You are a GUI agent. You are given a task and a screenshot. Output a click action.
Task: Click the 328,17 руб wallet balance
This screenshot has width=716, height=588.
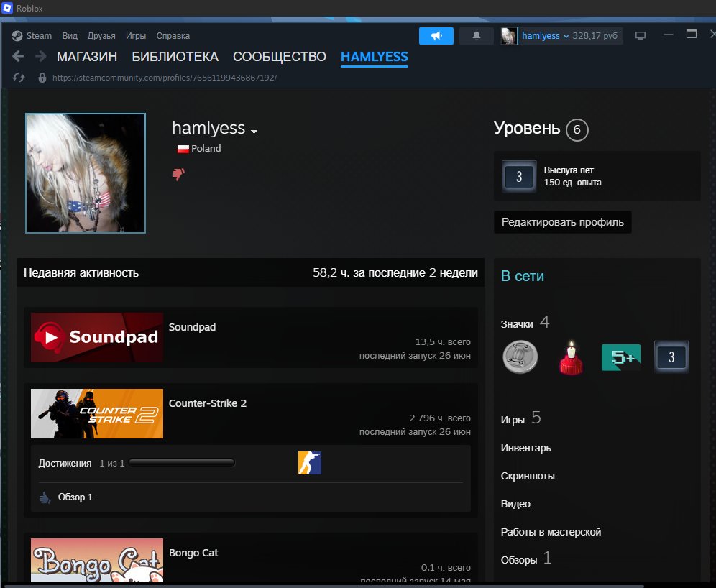(x=595, y=36)
